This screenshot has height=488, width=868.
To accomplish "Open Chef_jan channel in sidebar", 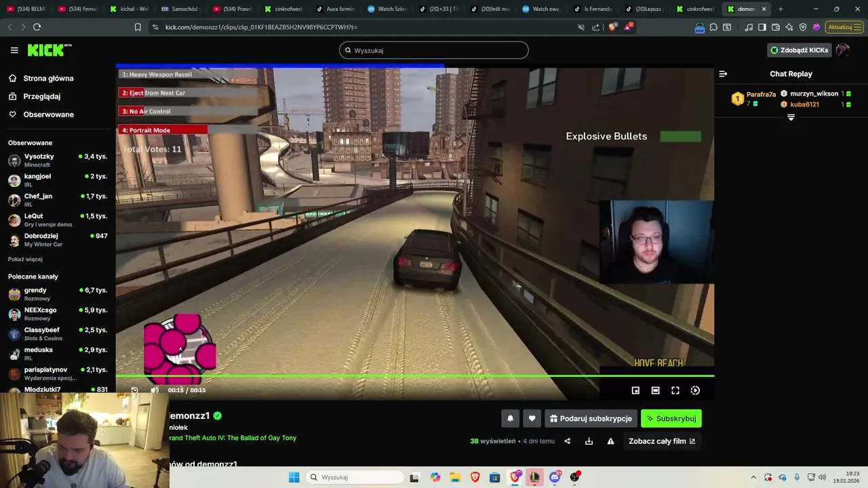I will pyautogui.click(x=58, y=200).
